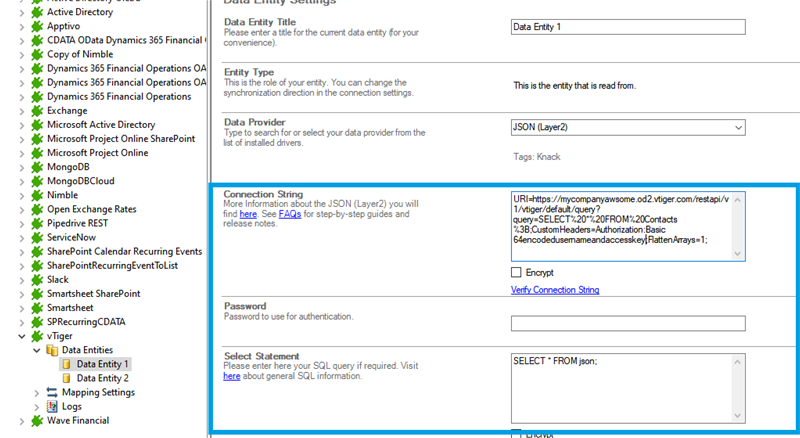Expand the ServiceNow connection node
800x438 pixels.
pyautogui.click(x=22, y=237)
